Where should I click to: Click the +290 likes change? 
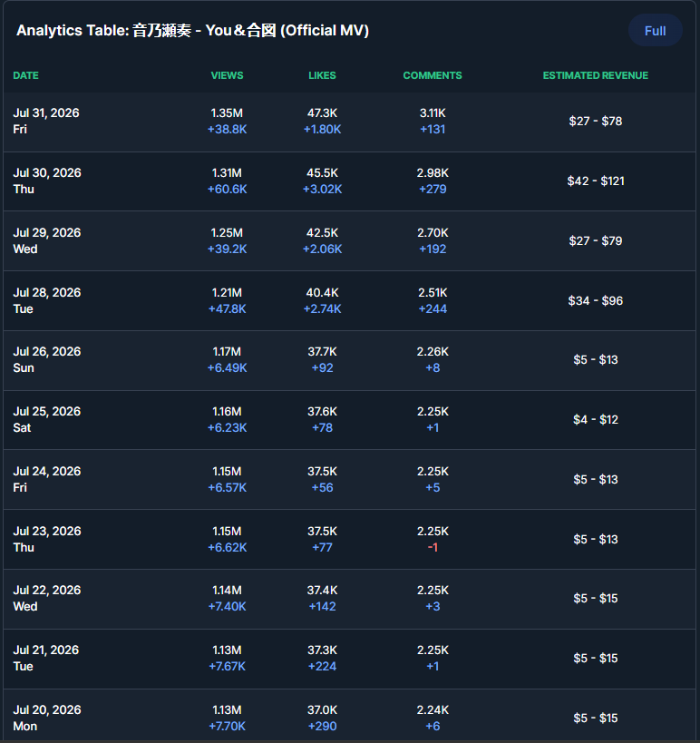coord(322,726)
